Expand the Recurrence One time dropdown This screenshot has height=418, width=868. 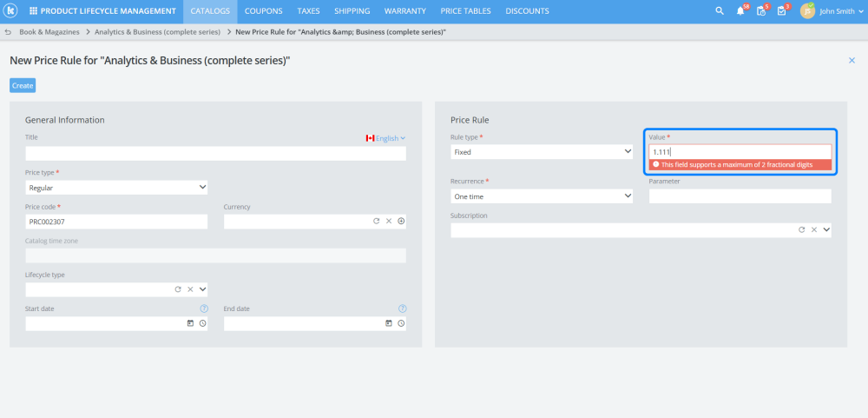(x=542, y=196)
